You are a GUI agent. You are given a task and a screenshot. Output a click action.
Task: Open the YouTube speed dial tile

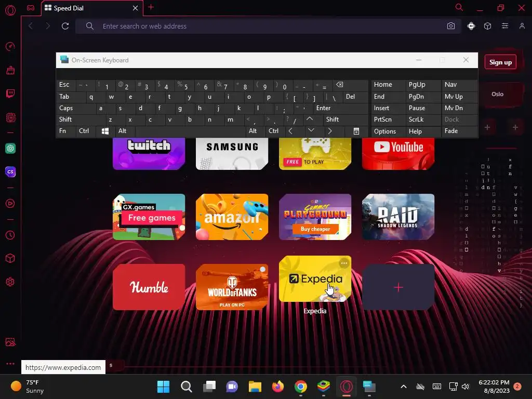tap(398, 153)
